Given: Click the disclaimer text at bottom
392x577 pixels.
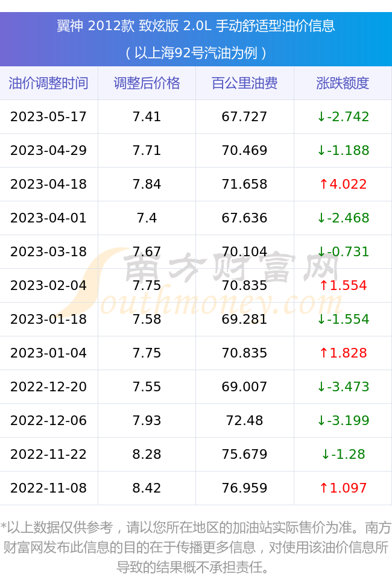Looking at the screenshot, I should pos(196,547).
